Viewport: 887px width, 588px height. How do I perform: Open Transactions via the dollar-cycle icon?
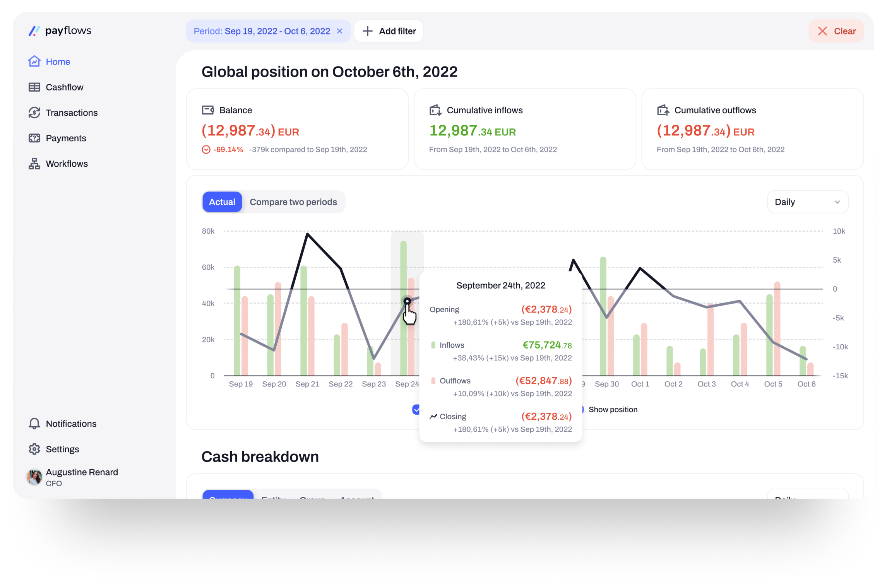tap(34, 113)
